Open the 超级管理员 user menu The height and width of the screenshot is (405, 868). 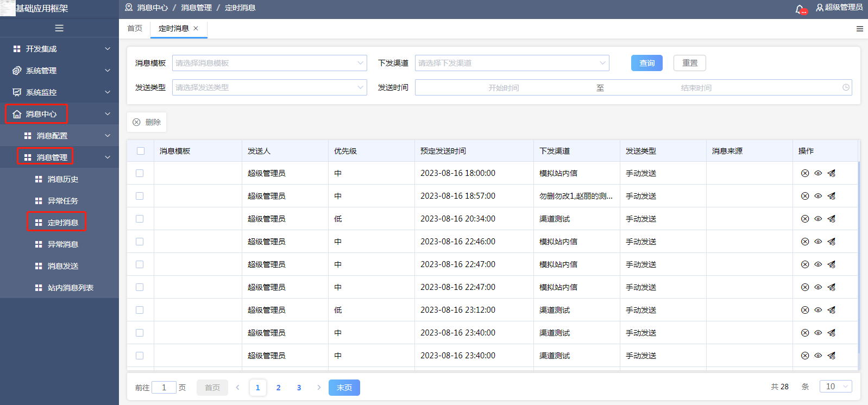pos(840,8)
